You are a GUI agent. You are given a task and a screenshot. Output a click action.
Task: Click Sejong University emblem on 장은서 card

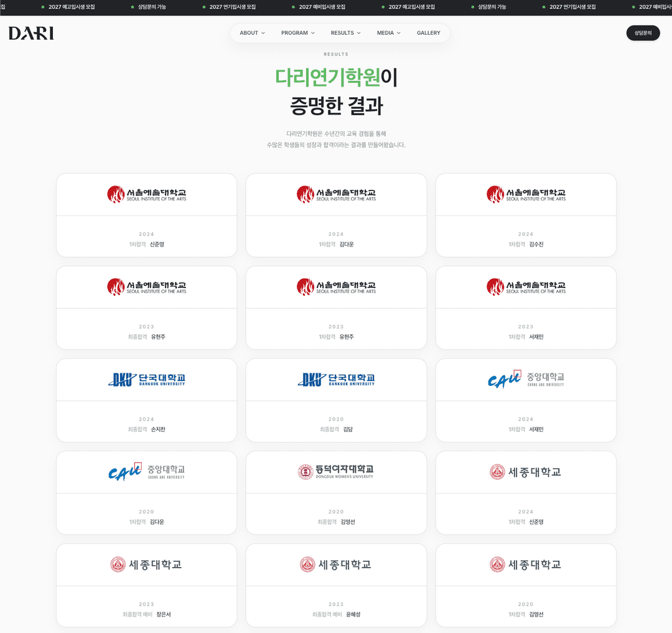coord(146,564)
